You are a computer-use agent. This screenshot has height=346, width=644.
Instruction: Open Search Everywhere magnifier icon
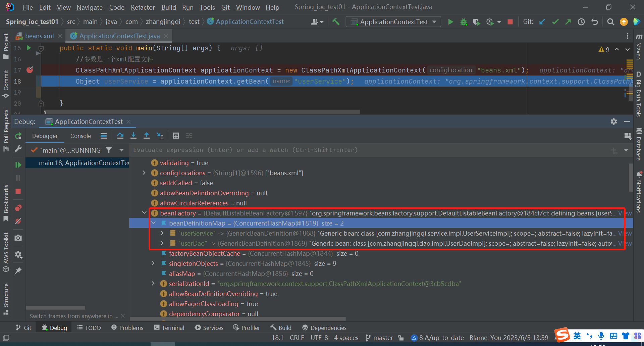(611, 22)
